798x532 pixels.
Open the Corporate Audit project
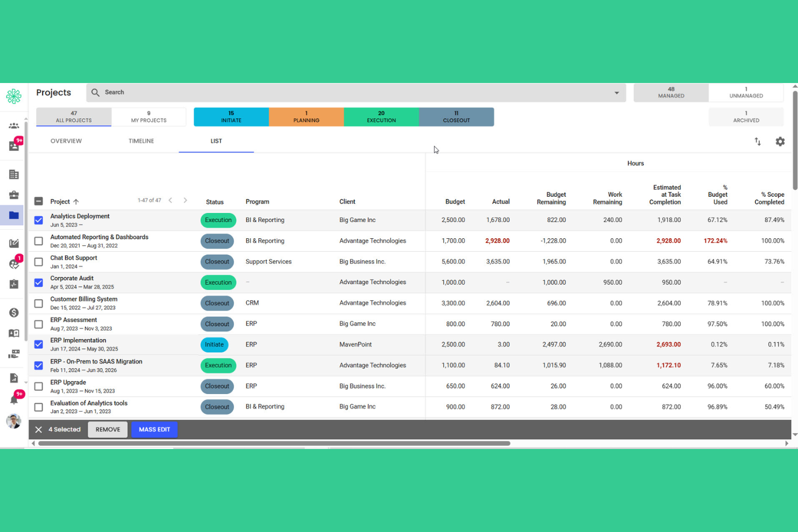(x=72, y=279)
